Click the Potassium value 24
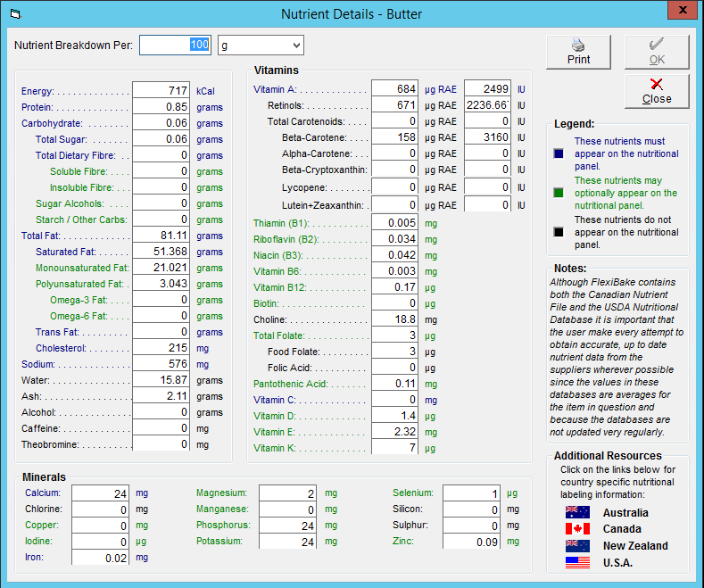Image resolution: width=704 pixels, height=588 pixels. [x=288, y=542]
